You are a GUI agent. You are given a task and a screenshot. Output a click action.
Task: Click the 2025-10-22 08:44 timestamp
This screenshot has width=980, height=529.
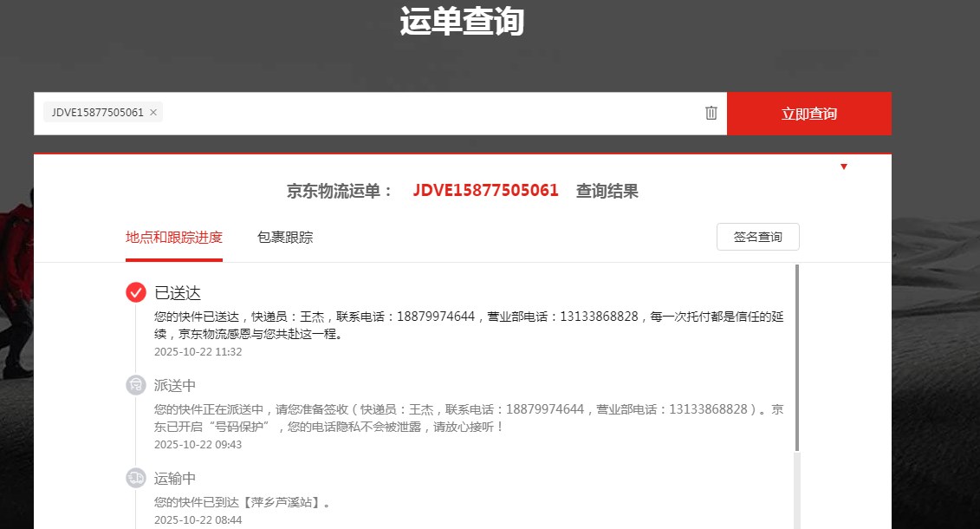point(198,520)
